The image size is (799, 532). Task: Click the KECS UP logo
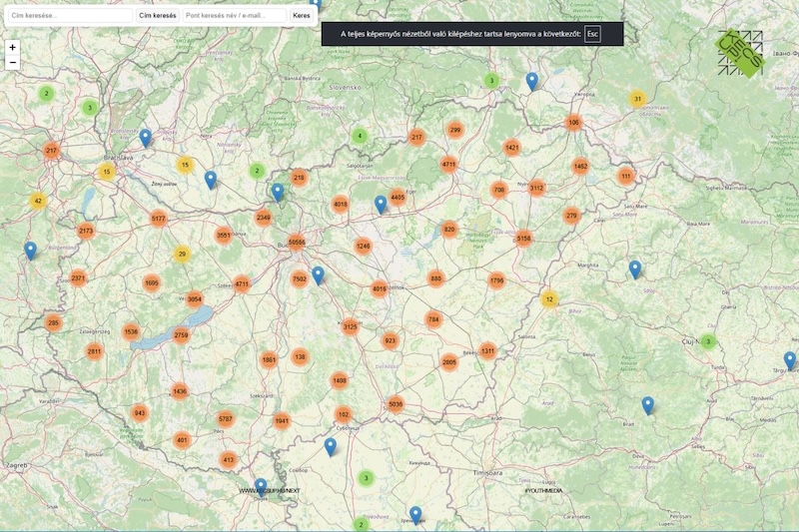740,54
